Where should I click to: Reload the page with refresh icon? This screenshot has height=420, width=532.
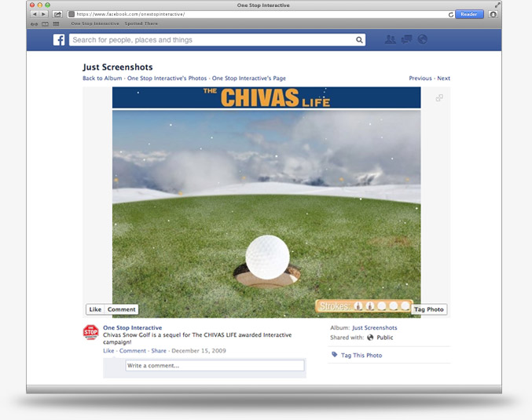(451, 14)
